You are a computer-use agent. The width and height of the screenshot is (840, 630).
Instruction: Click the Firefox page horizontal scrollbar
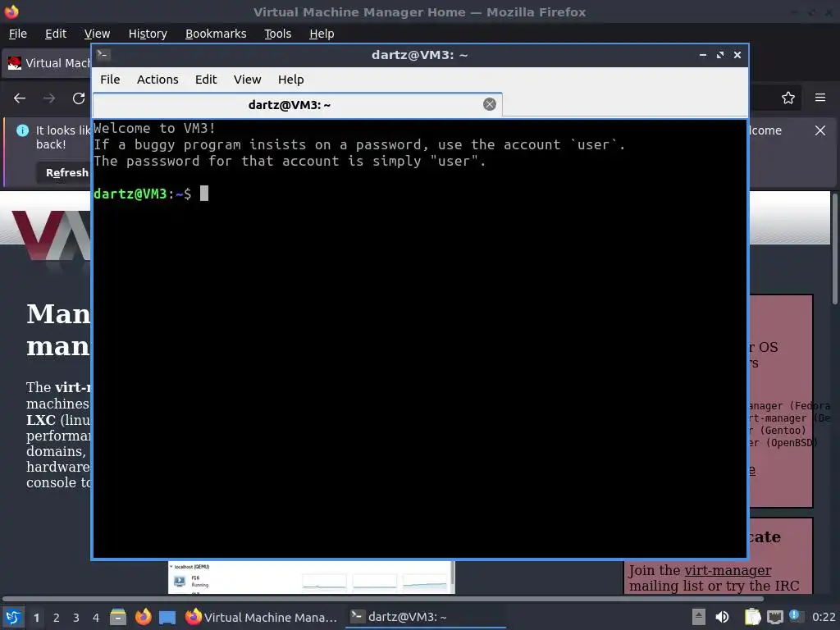383,598
